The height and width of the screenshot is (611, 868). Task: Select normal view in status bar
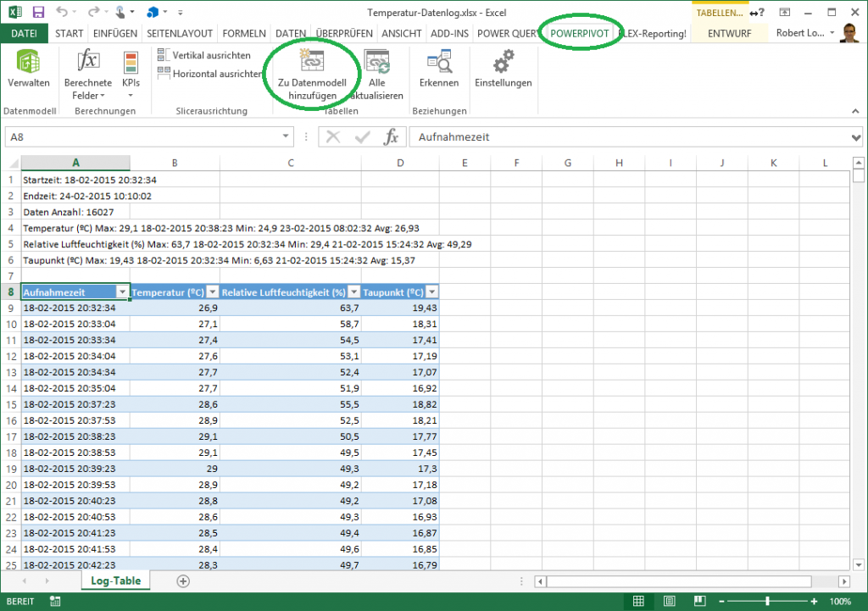(639, 601)
